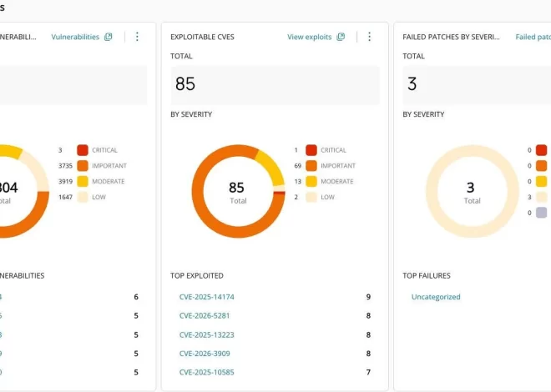Screen dimensions: 551x392
Task: Select Critical swatch in vulnerabilities legend
Action: [83, 150]
